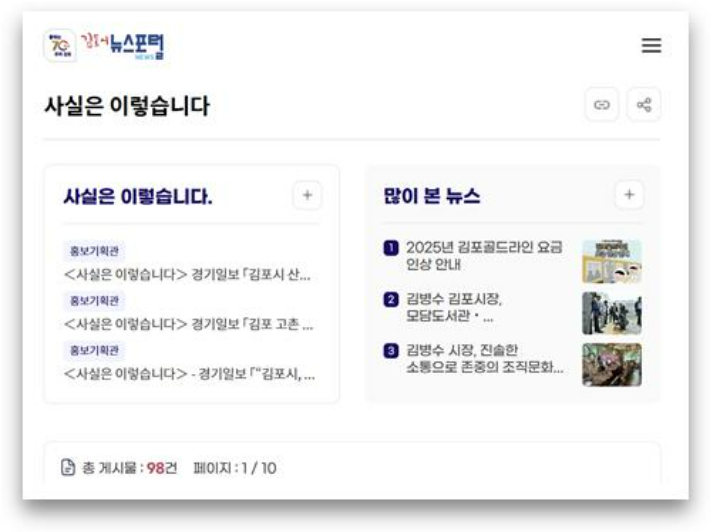
Task: Copy the page link icon button
Action: click(x=601, y=105)
